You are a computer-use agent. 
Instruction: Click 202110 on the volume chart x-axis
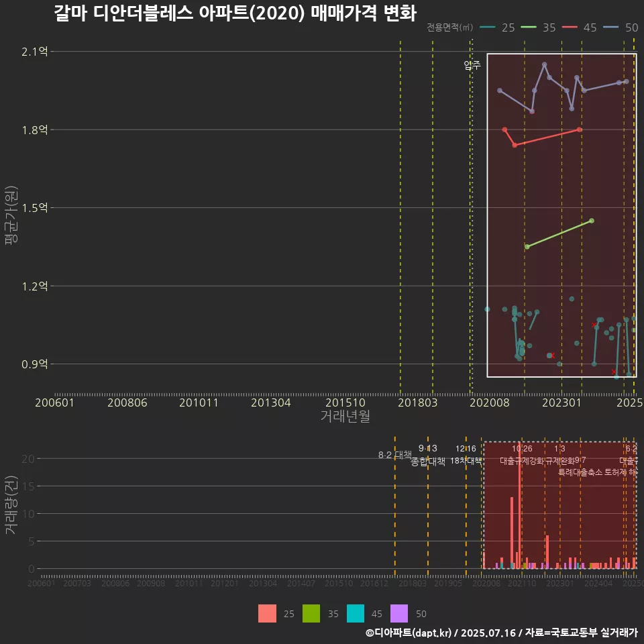pos(522,583)
